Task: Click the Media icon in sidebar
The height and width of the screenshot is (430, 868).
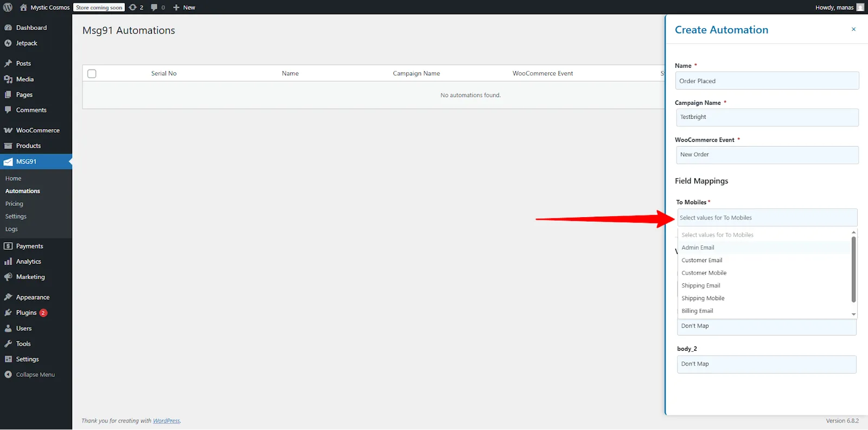Action: coord(8,79)
